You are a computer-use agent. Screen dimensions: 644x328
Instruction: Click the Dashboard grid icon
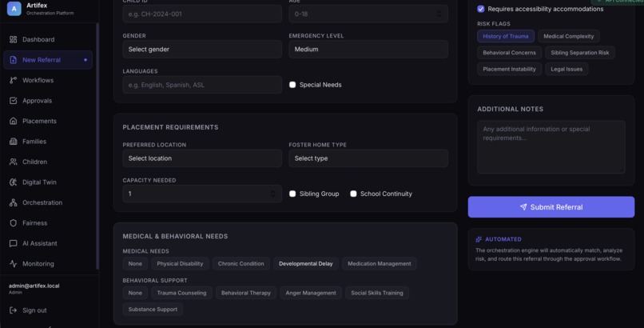pos(13,39)
